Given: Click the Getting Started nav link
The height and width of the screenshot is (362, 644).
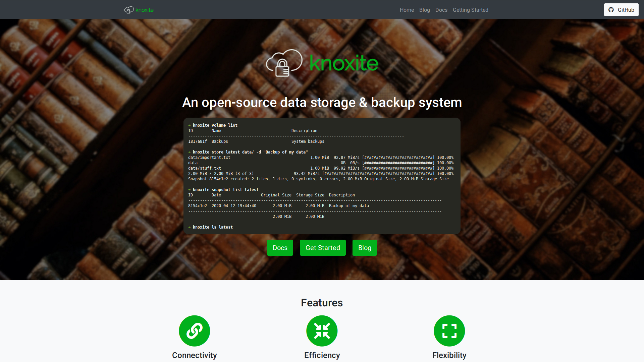Looking at the screenshot, I should click(471, 10).
